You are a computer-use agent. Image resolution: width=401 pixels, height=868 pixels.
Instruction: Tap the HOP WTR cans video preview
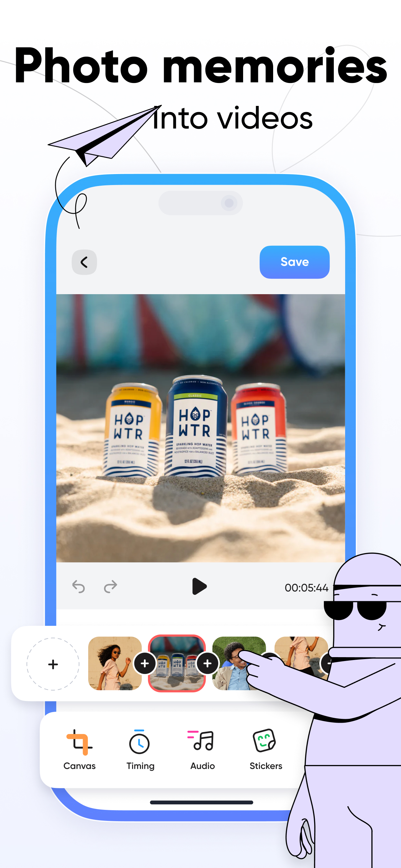pyautogui.click(x=200, y=428)
